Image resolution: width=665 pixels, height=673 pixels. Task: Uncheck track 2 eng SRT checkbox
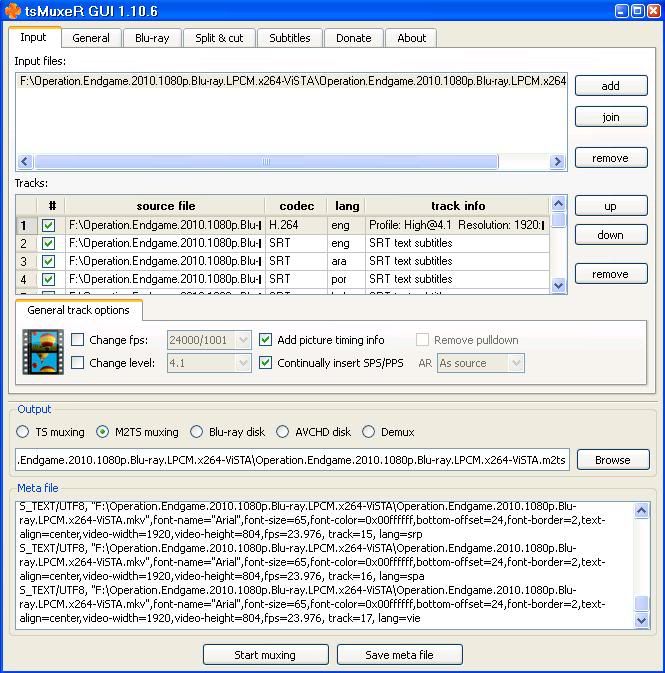[x=49, y=243]
